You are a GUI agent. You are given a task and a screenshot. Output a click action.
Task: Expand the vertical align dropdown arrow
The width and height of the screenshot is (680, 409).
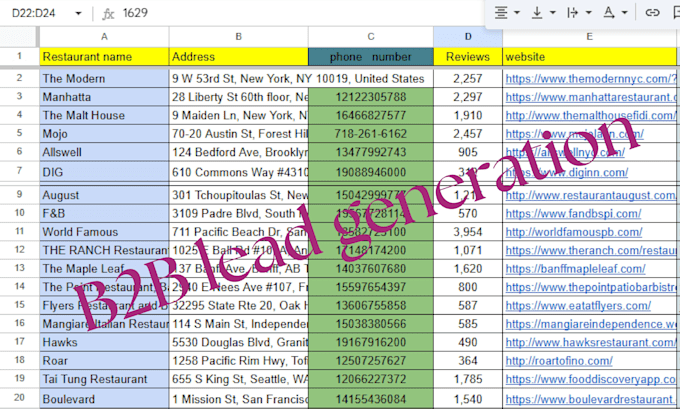click(552, 13)
